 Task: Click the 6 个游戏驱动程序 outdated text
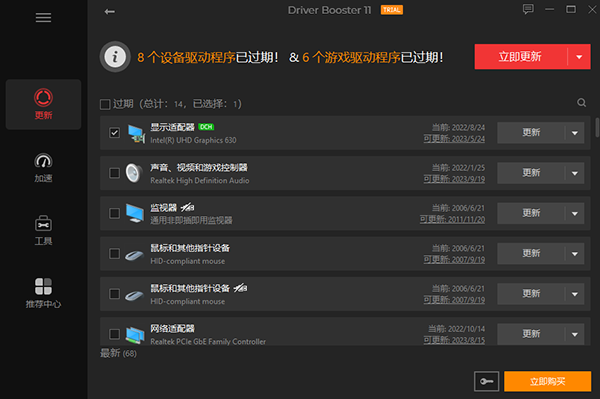coord(351,57)
